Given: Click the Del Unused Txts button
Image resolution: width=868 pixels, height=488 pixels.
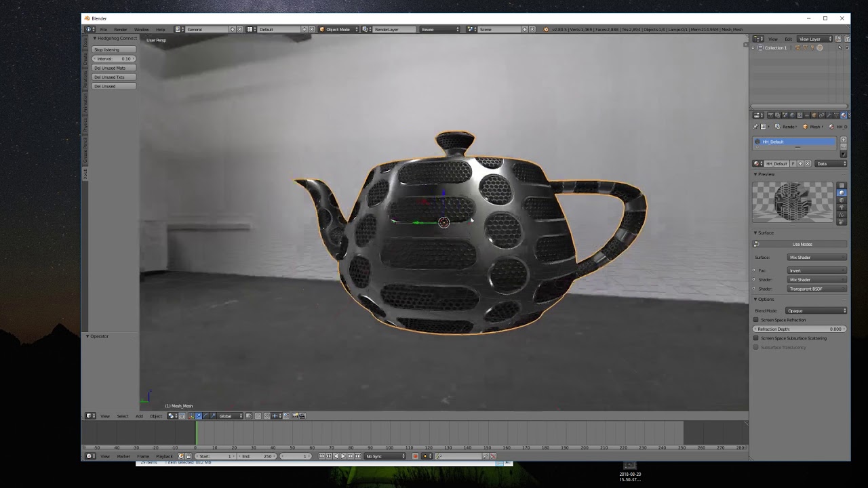Looking at the screenshot, I should pos(114,77).
